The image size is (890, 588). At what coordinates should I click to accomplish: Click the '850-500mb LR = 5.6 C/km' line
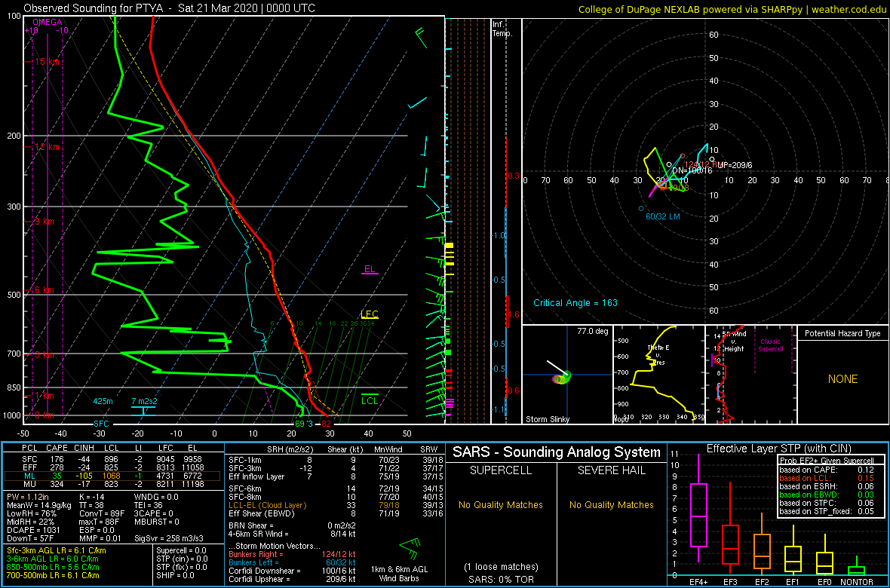coord(53,566)
